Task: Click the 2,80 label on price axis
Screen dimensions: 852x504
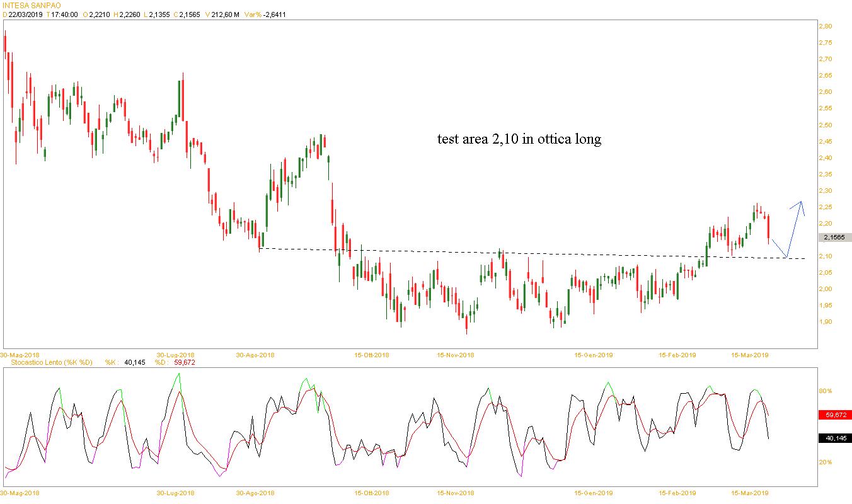Action: [x=825, y=26]
